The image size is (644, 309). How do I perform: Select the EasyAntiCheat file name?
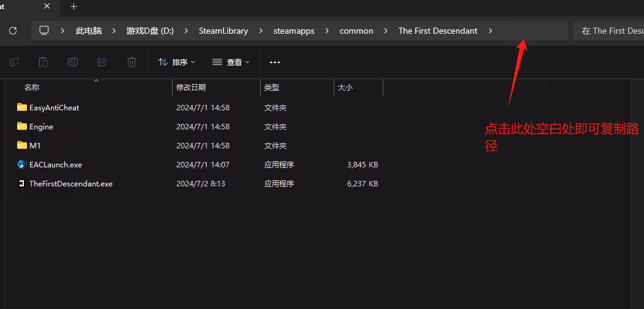pyautogui.click(x=54, y=107)
